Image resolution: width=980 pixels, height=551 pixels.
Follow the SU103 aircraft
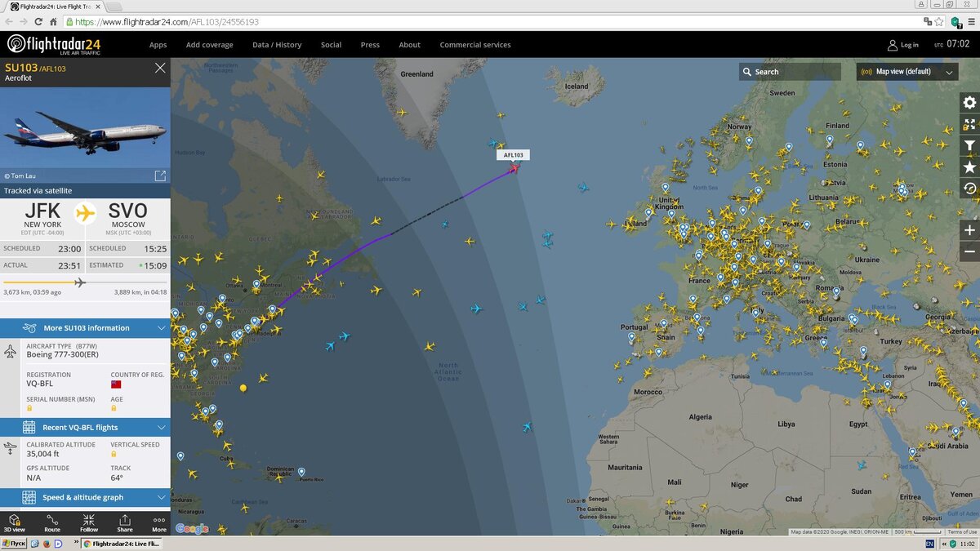(x=89, y=522)
